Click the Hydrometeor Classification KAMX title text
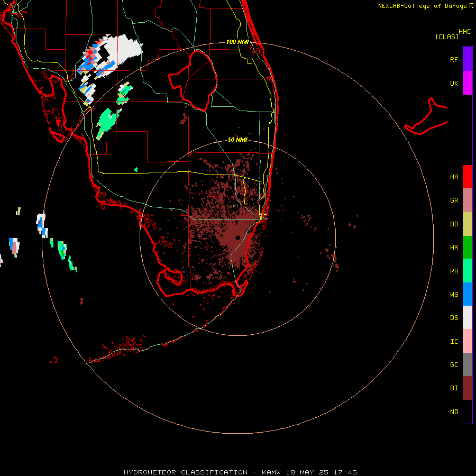This screenshot has height=476, width=476. [240, 472]
